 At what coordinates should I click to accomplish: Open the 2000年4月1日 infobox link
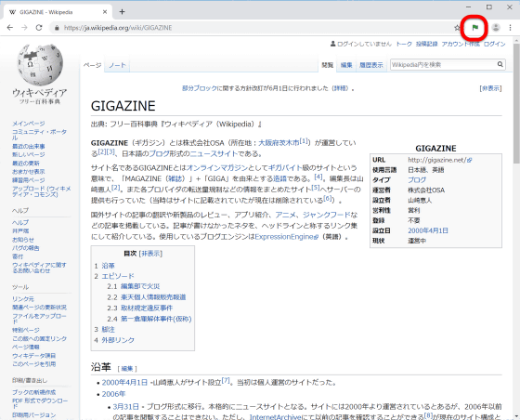click(x=428, y=230)
